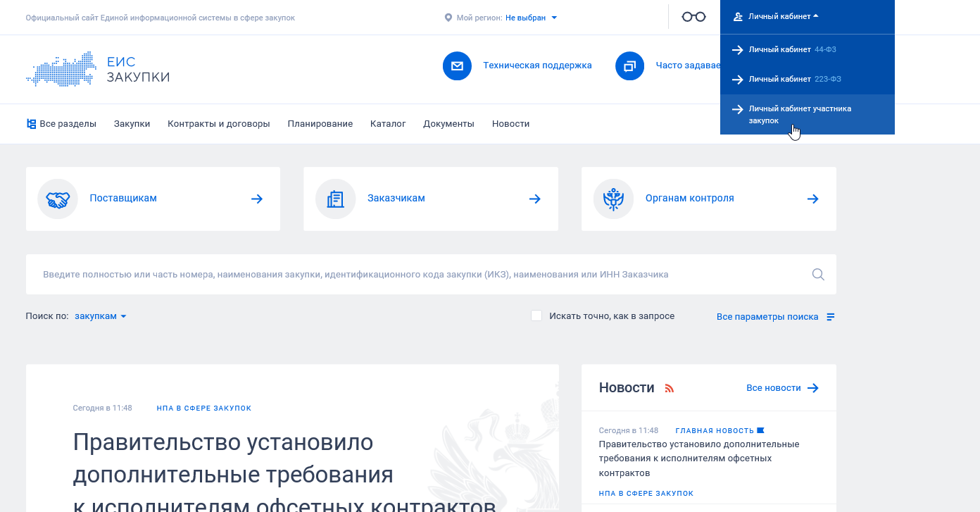The image size is (980, 512).
Task: Select Личный кабинет участника закупок entry
Action: [x=808, y=114]
